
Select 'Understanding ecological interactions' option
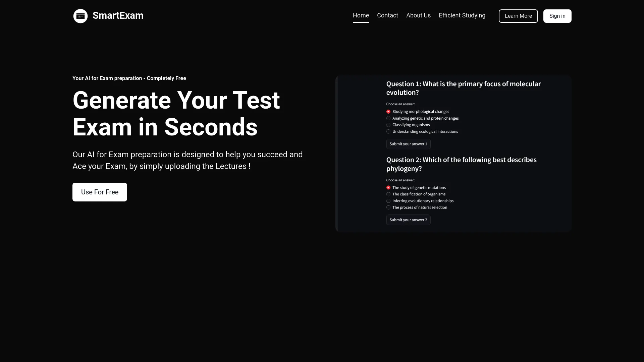coord(388,131)
